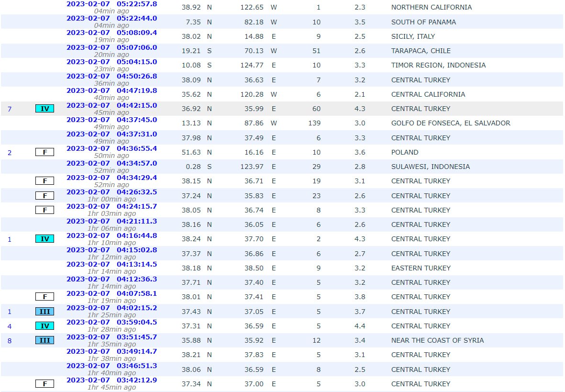Click the F badge for the 04:07:58.1 event

pos(44,297)
